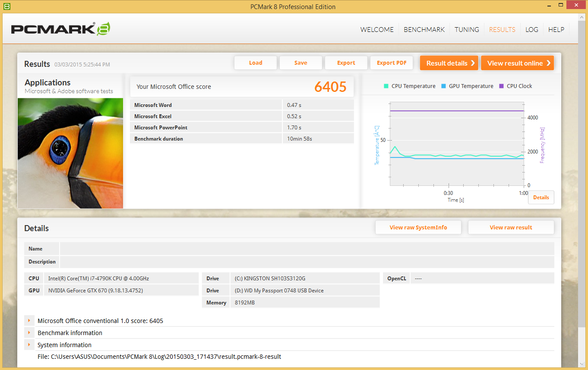
Task: Click the Save button
Action: [x=301, y=63]
